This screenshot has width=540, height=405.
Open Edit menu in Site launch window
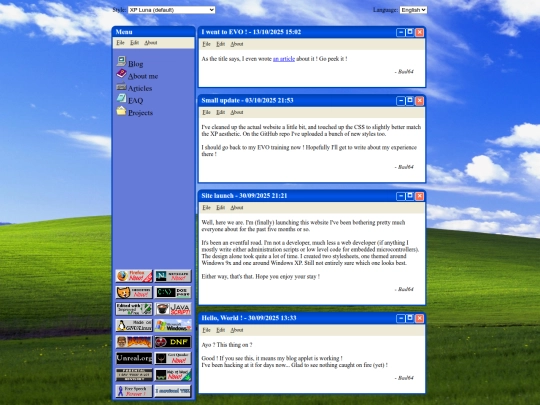tap(220, 208)
